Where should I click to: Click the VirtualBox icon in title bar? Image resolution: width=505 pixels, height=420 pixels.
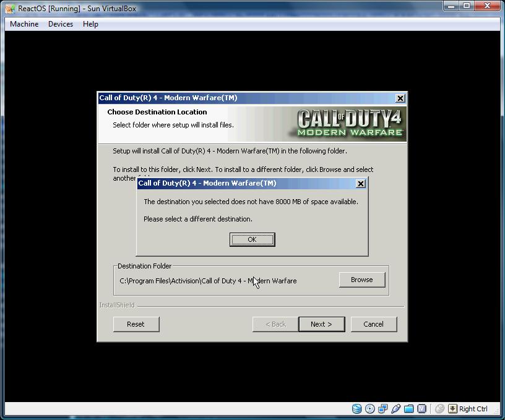coord(10,9)
